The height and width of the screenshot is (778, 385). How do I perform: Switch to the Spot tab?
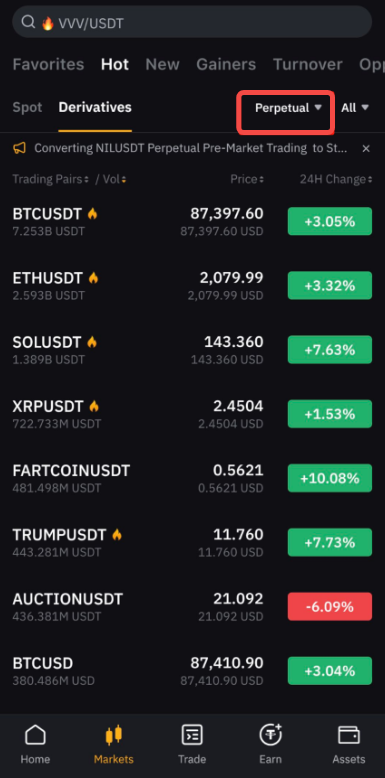(x=27, y=108)
